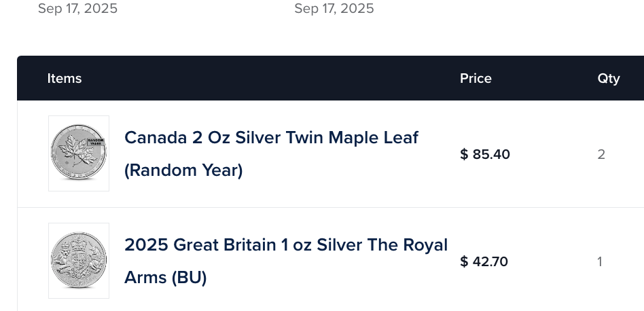Open 2025 Great Britain Royal Arms link
This screenshot has height=311, width=644.
(286, 261)
